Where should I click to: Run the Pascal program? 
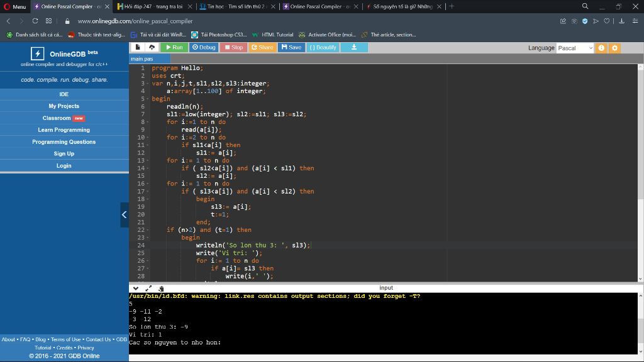click(x=174, y=47)
